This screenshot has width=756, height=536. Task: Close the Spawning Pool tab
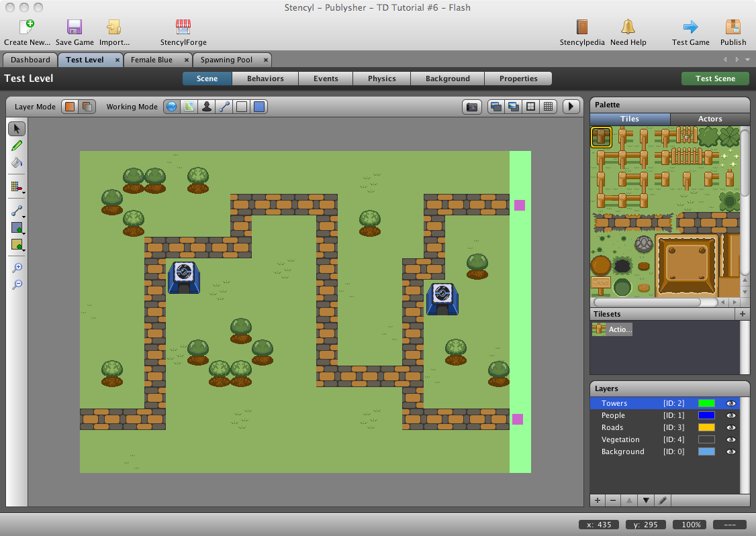266,60
